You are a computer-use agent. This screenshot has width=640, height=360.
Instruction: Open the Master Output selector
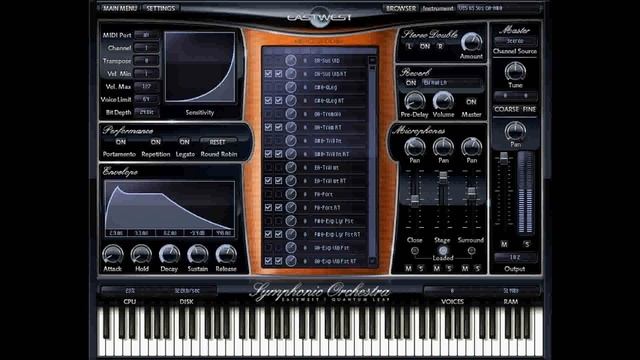(515, 258)
